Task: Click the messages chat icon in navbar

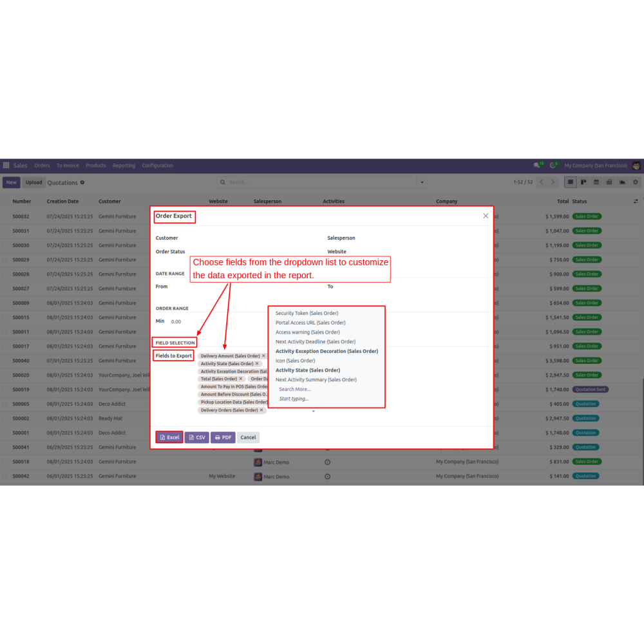Action: pos(537,166)
